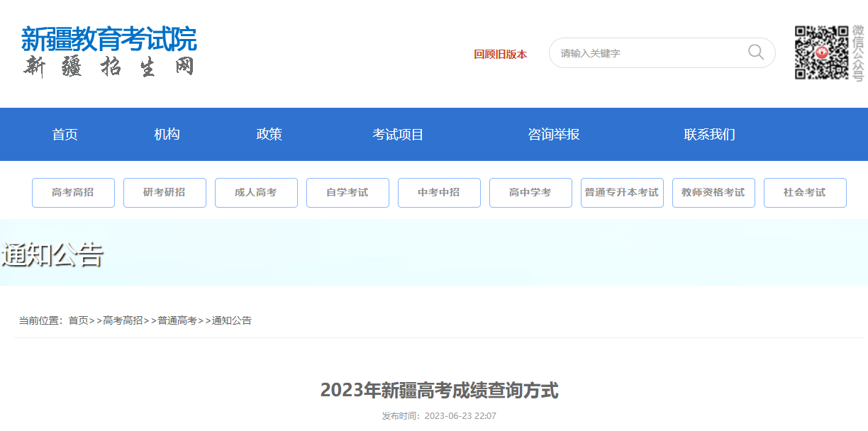Click the 高考高招 category button

[73, 193]
